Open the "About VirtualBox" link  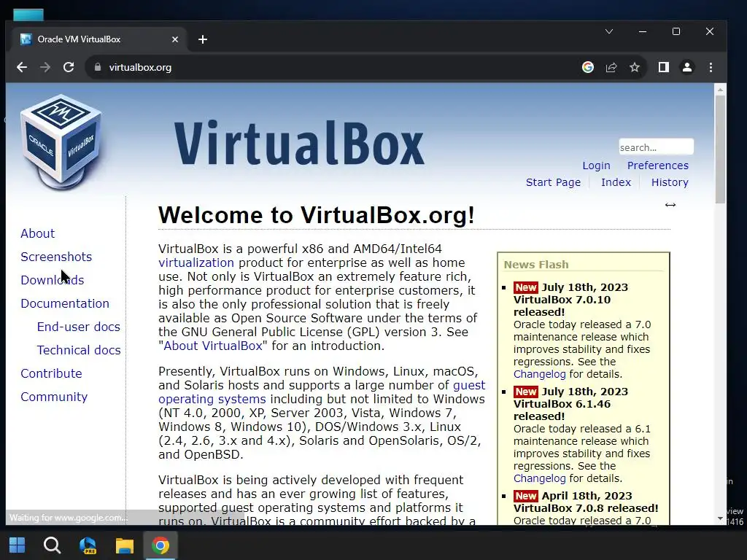[x=213, y=346]
